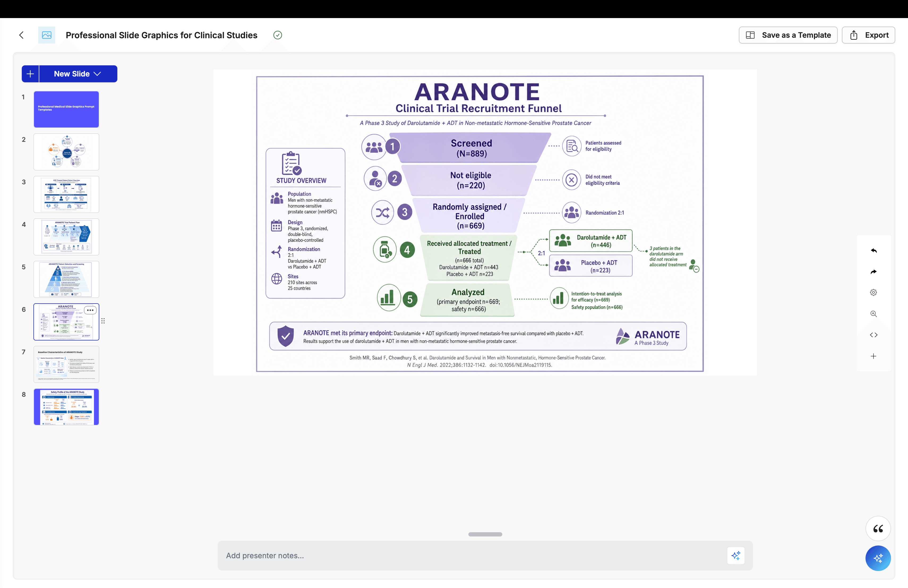Click the quotation marks round button
Viewport: 908px width, 588px height.
878,529
